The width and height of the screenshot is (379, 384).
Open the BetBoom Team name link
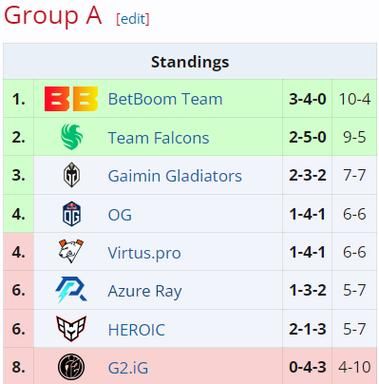coord(165,99)
